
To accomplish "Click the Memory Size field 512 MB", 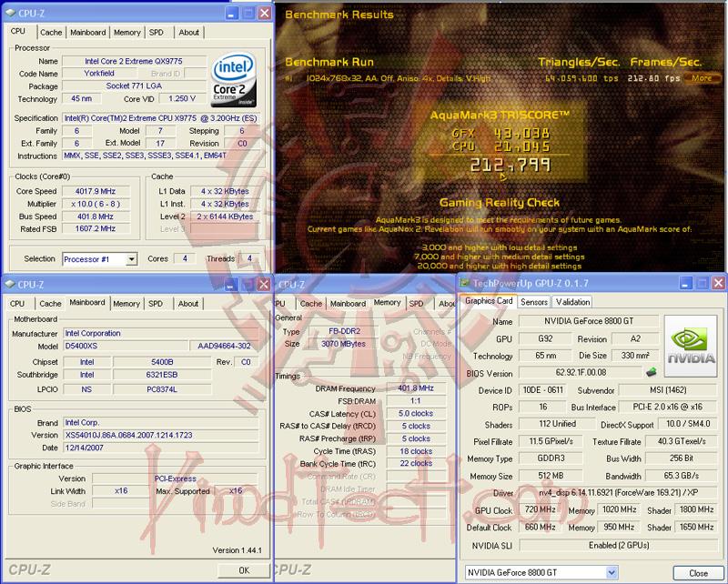I will point(551,476).
